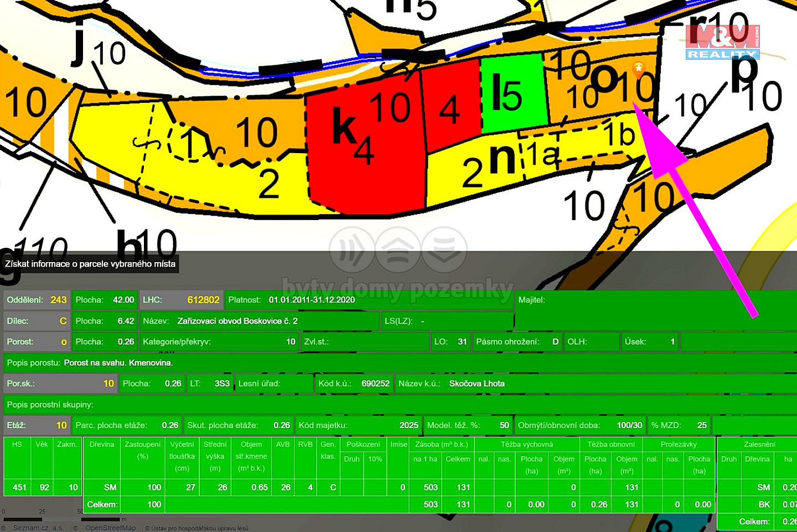Click the Model. těž. % value 50

[504, 425]
